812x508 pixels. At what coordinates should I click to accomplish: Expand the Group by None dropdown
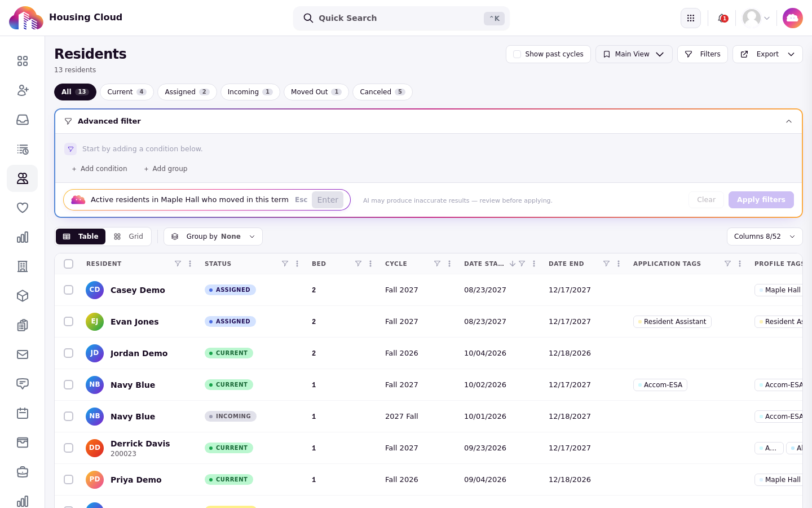pos(213,237)
